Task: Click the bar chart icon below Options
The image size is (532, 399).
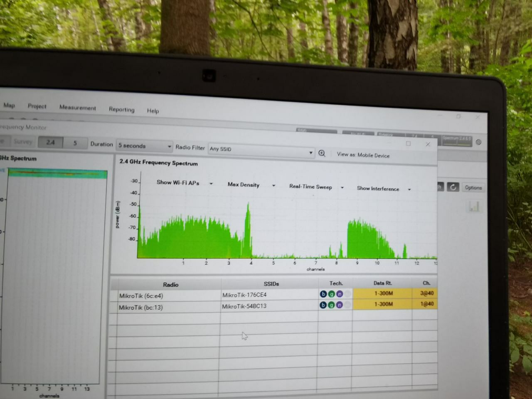Action: click(x=474, y=206)
